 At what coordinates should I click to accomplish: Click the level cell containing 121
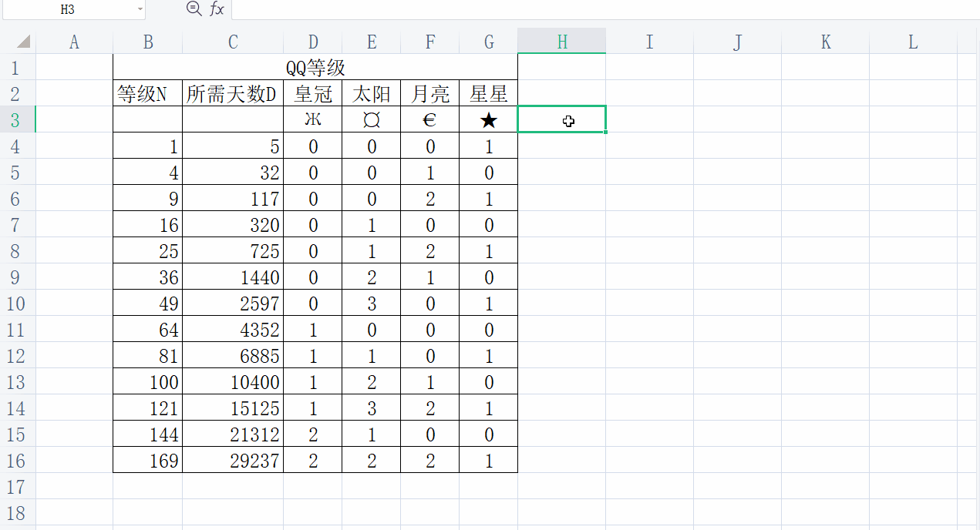tap(147, 408)
